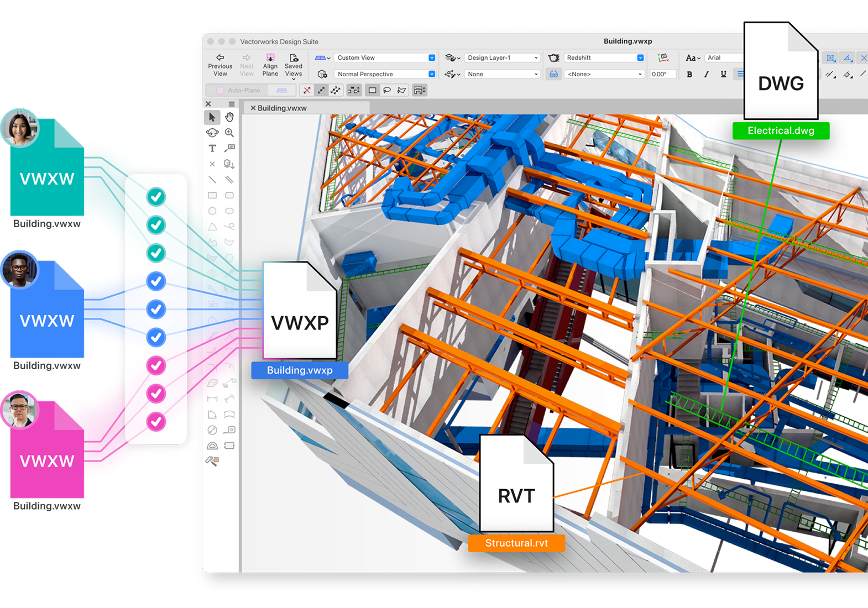The width and height of the screenshot is (868, 608).
Task: Click the rotate plan axis icon
Action: point(663,57)
